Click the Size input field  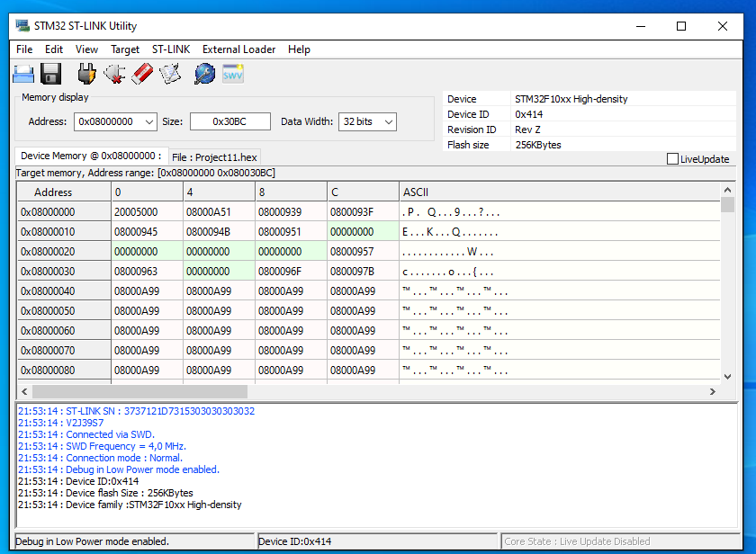click(x=229, y=121)
